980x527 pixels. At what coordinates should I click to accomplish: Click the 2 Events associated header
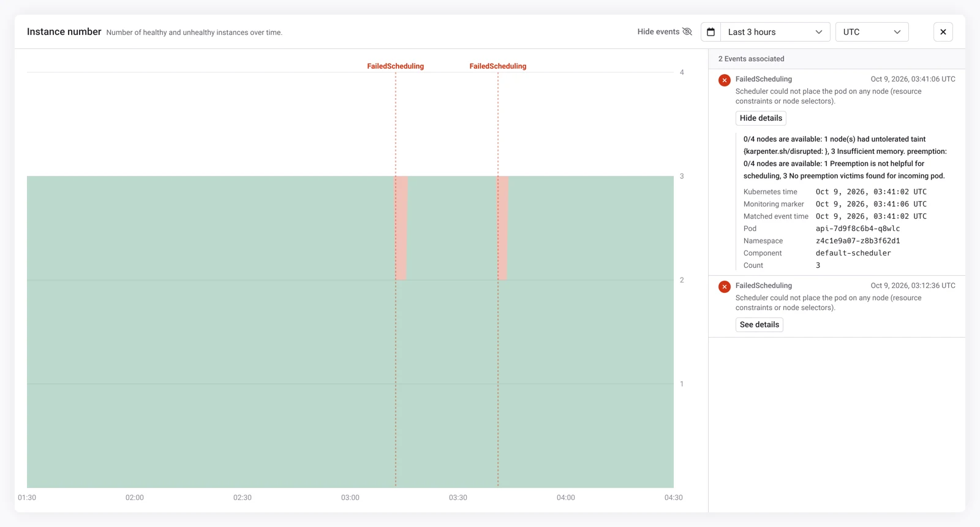point(751,59)
